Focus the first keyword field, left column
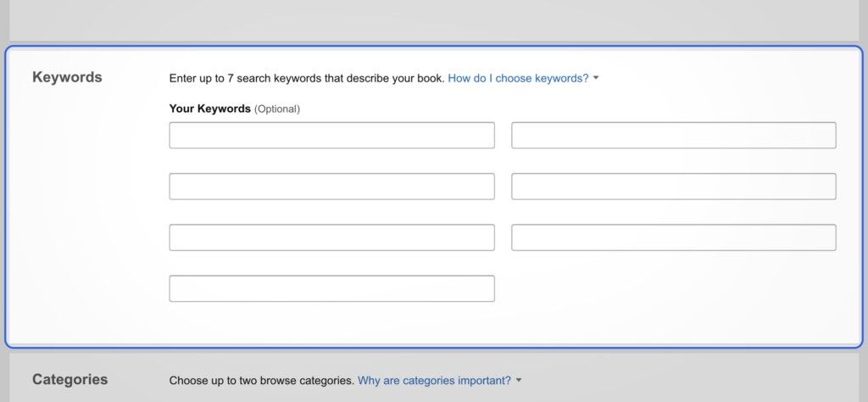The width and height of the screenshot is (868, 402). tap(331, 135)
